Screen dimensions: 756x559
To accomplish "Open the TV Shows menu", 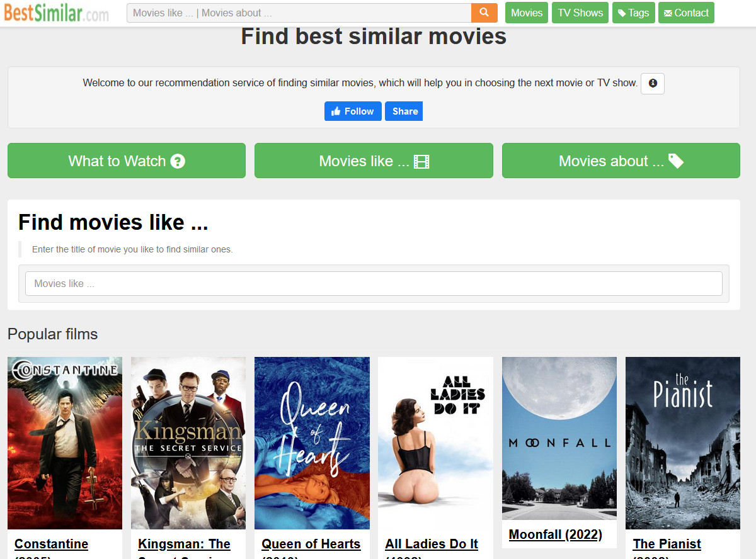I will (x=580, y=13).
